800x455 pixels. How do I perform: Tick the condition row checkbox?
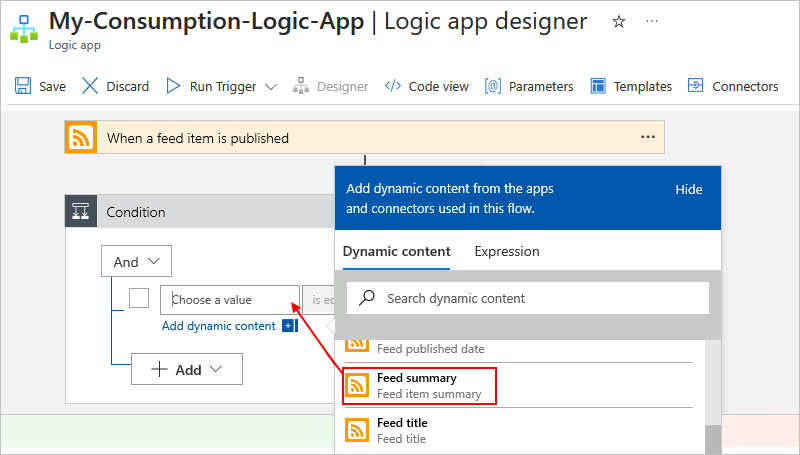tap(140, 298)
